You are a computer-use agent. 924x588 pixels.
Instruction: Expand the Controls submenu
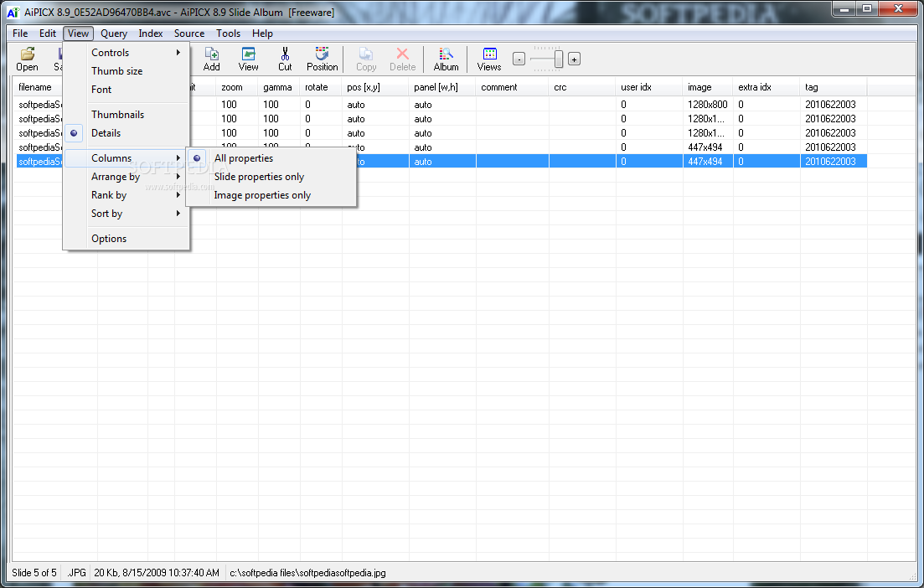coord(126,53)
